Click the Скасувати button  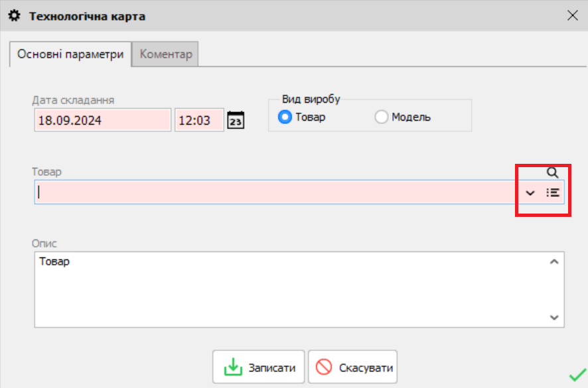pyautogui.click(x=352, y=366)
